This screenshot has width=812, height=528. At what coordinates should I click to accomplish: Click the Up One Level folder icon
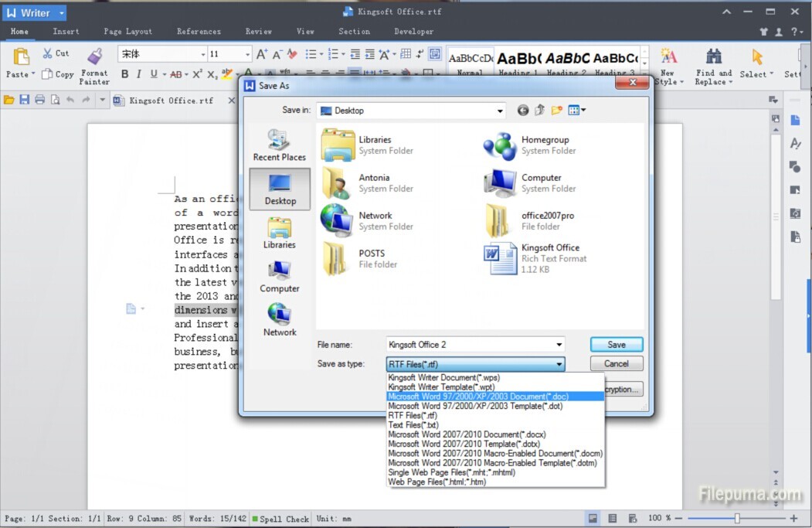coord(540,111)
